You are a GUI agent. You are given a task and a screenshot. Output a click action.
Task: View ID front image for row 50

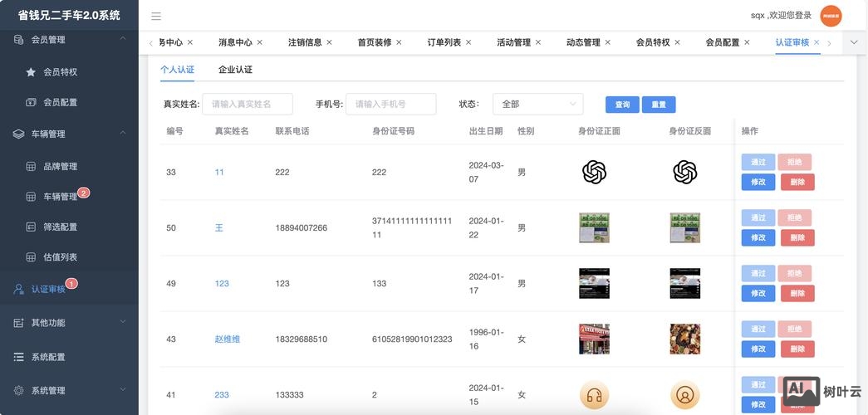pos(594,228)
